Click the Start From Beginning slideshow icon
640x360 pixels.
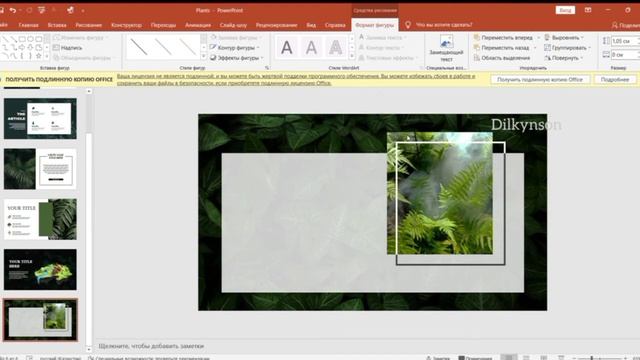click(41, 10)
